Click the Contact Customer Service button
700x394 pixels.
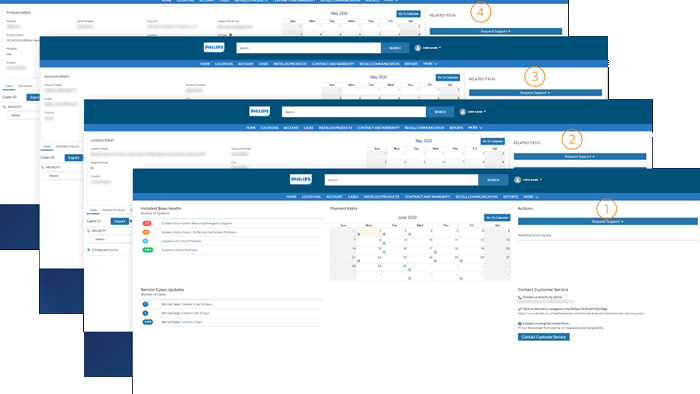click(x=544, y=337)
